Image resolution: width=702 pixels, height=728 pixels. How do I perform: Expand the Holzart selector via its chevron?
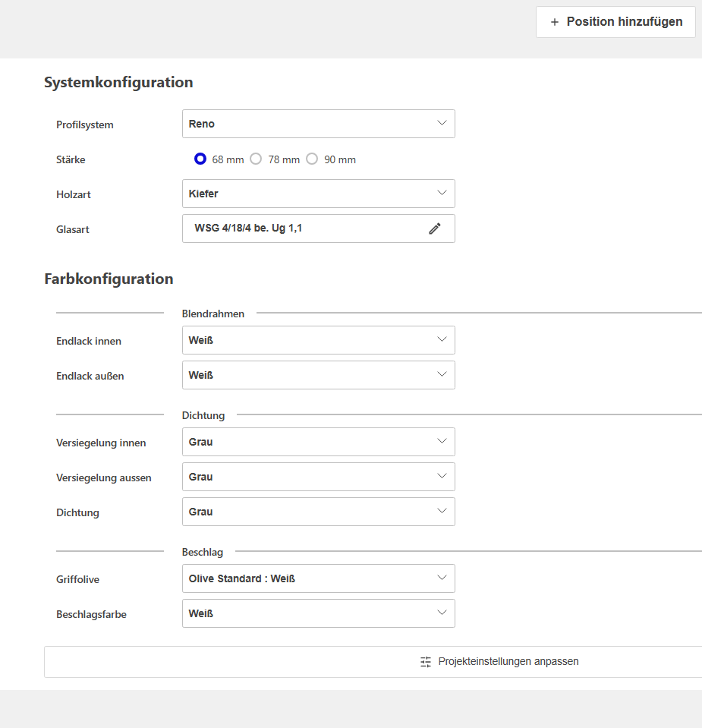click(x=441, y=194)
